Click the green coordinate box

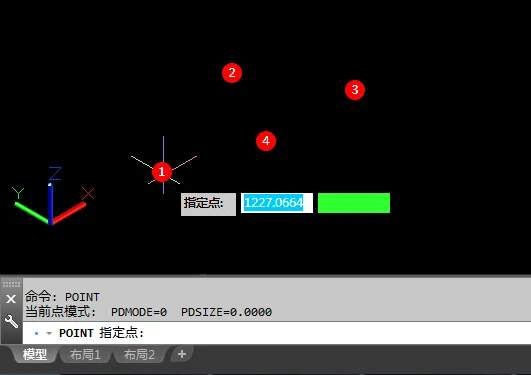point(354,203)
